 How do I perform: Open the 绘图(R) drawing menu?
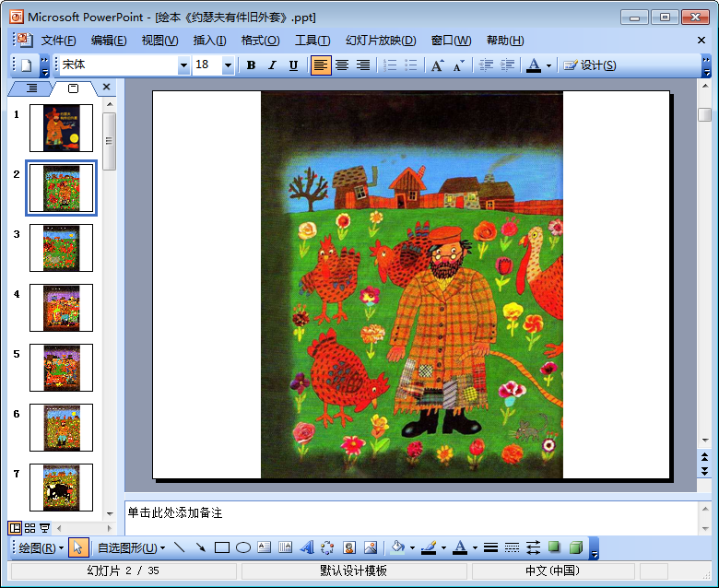pyautogui.click(x=41, y=548)
